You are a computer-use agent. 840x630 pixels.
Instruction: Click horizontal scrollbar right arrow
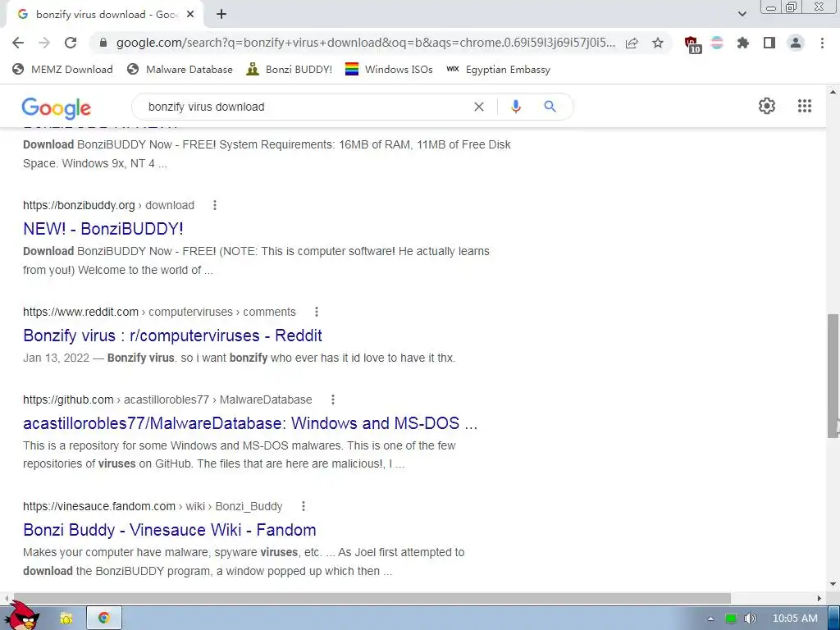coord(819,598)
